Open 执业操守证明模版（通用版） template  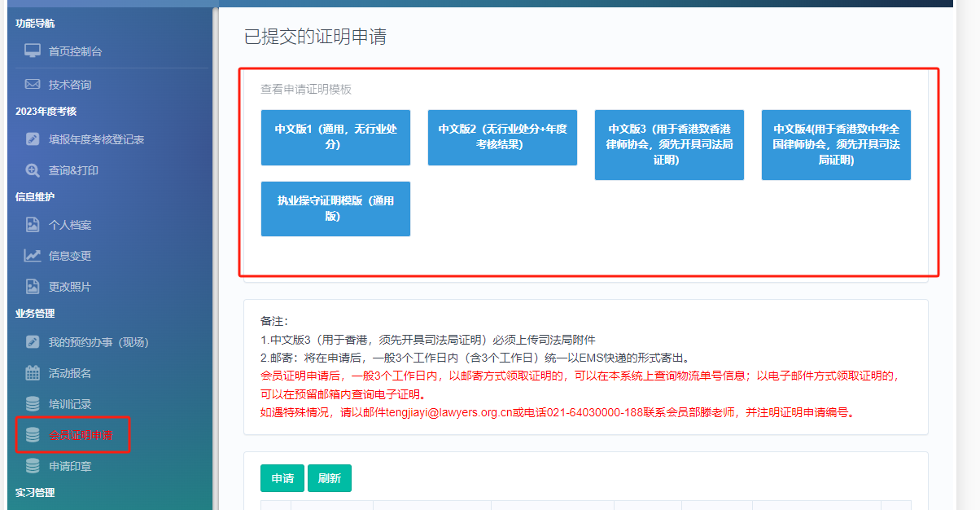pyautogui.click(x=335, y=209)
